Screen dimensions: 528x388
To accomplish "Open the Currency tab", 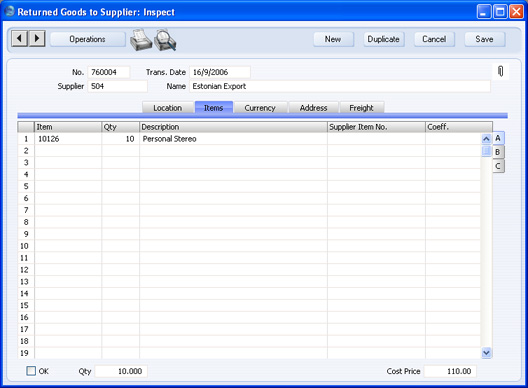I will [260, 108].
